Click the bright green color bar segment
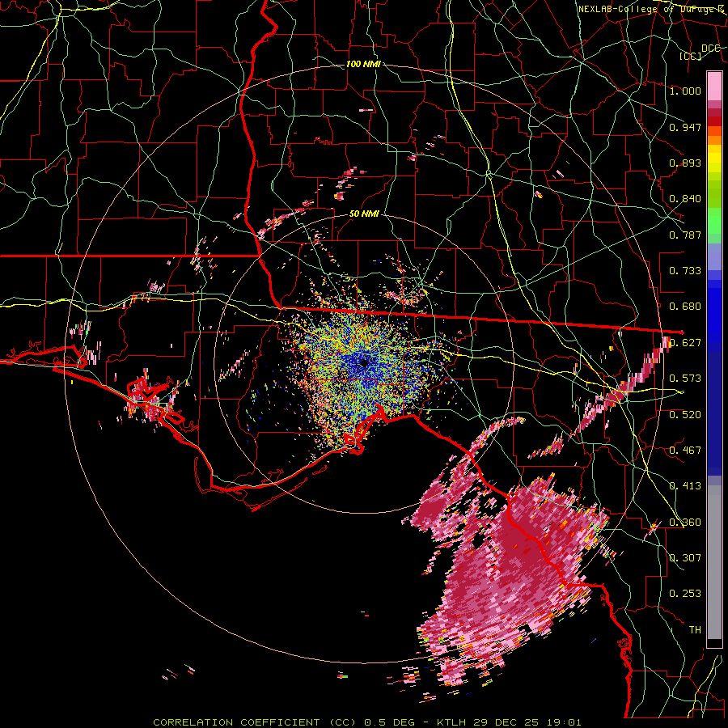The width and height of the screenshot is (728, 728). coord(714,222)
